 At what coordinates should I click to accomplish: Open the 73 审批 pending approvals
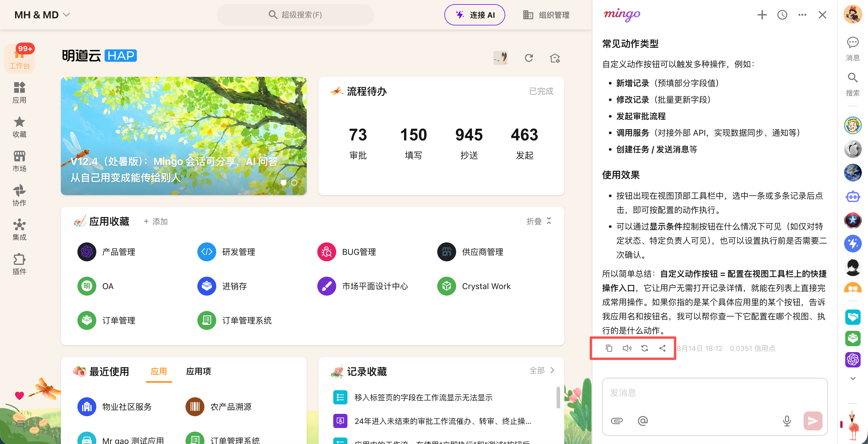[358, 143]
